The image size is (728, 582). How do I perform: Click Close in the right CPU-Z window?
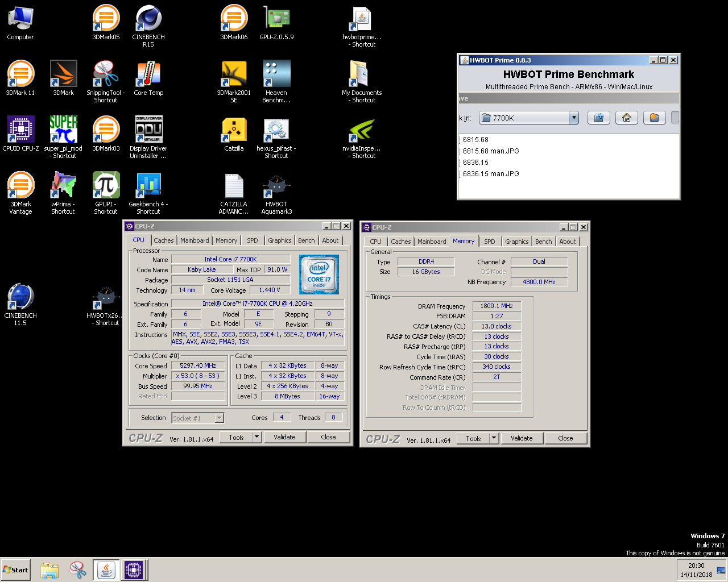565,438
